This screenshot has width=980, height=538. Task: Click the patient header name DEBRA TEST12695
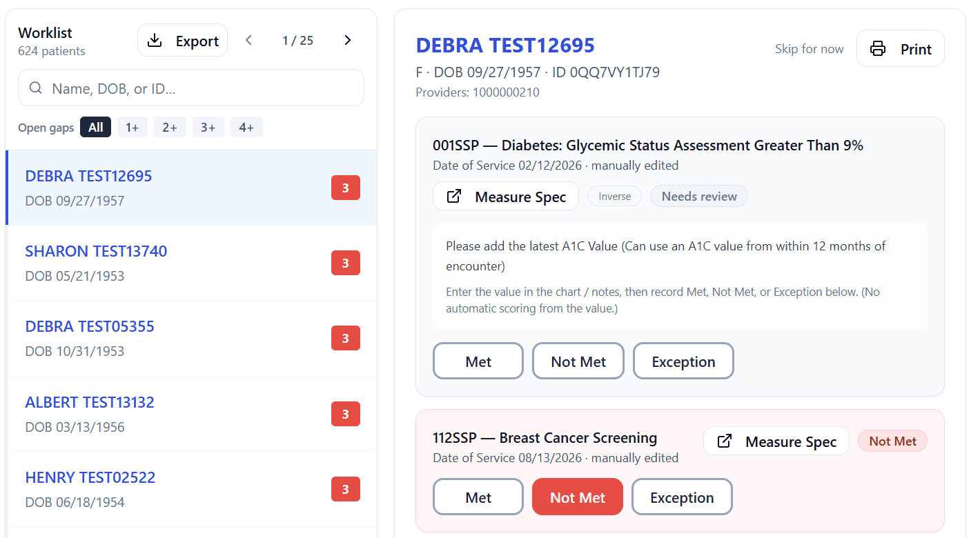point(505,46)
